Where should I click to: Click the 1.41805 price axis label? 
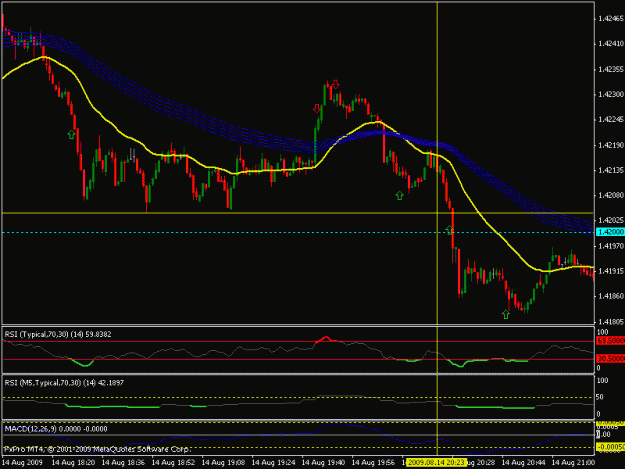[611, 321]
